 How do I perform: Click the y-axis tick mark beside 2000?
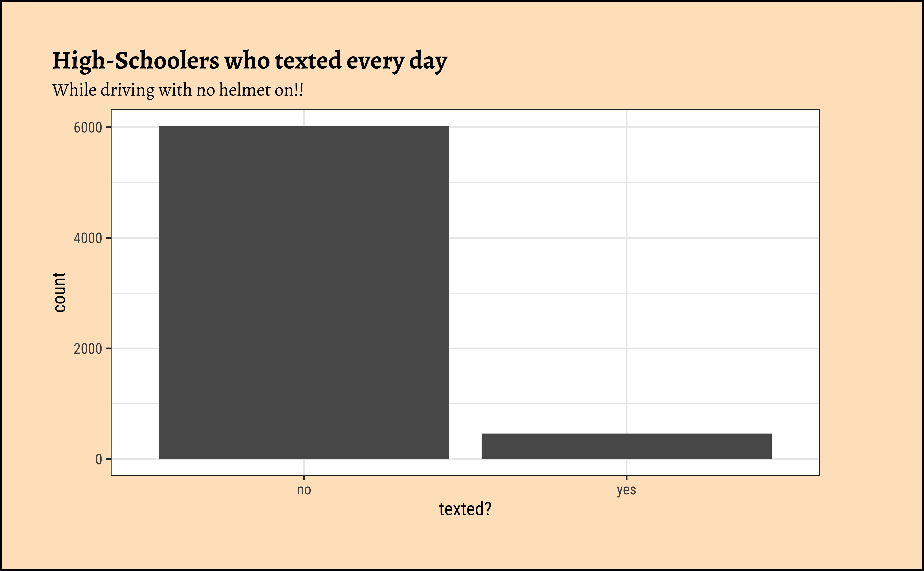click(x=108, y=349)
